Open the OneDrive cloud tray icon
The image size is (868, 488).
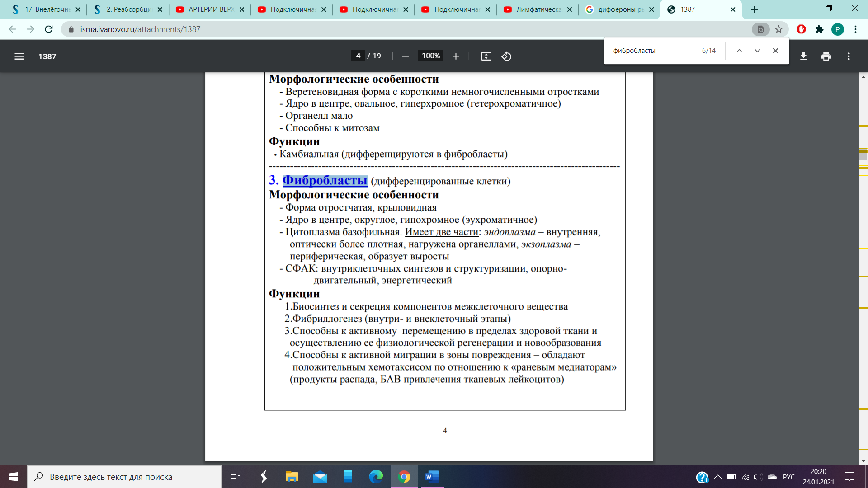coord(772,477)
